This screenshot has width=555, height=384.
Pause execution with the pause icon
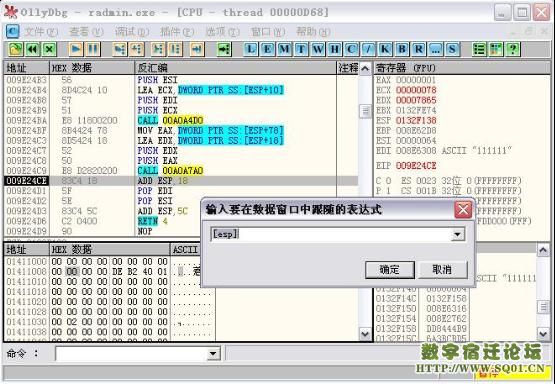tap(93, 49)
